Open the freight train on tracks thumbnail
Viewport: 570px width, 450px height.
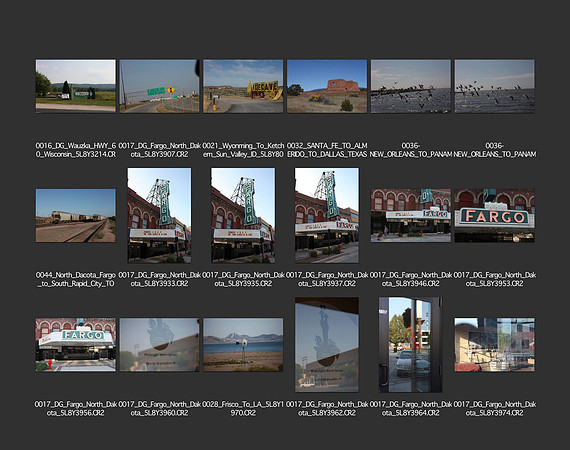[76, 216]
